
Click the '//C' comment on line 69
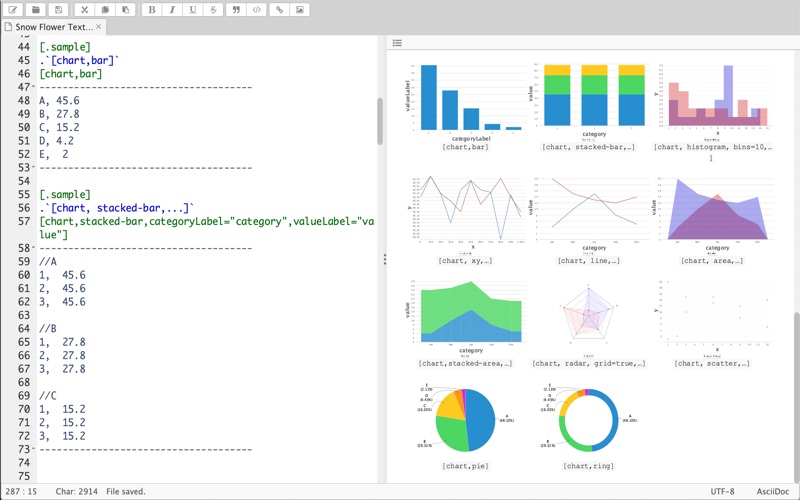(47, 395)
